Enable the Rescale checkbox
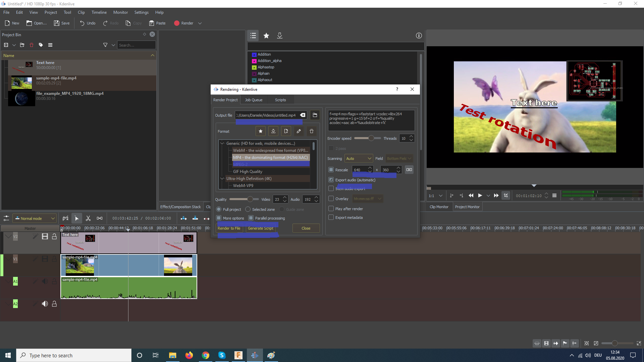Screen dimensions: 644x362 (x=331, y=170)
